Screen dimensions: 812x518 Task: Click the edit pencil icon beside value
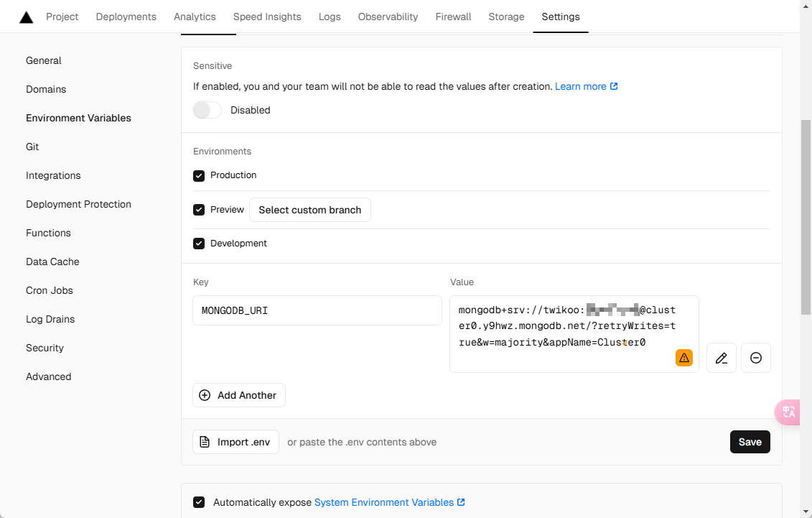[x=722, y=358]
